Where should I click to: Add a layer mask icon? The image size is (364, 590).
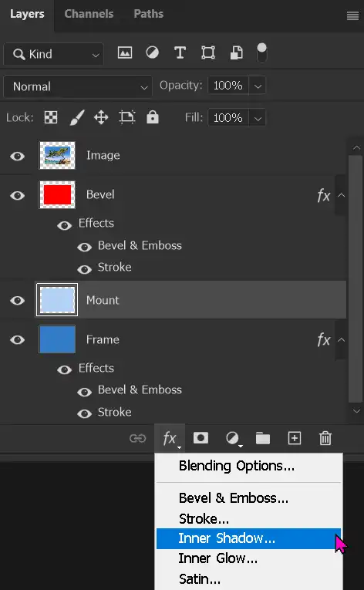tap(201, 438)
